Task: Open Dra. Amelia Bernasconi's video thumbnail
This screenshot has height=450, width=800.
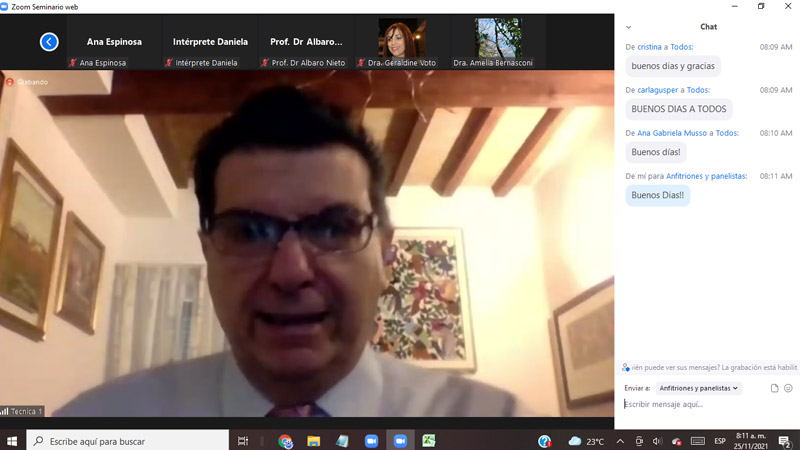Action: (498, 42)
